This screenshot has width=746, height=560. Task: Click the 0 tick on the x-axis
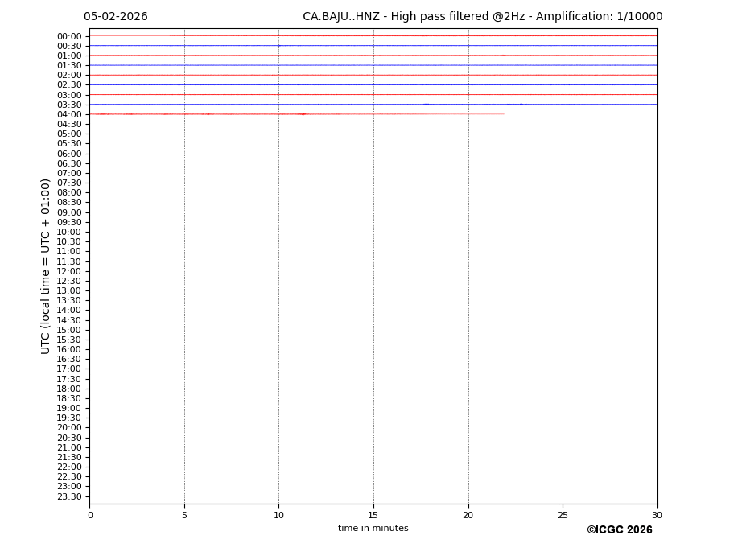(90, 515)
